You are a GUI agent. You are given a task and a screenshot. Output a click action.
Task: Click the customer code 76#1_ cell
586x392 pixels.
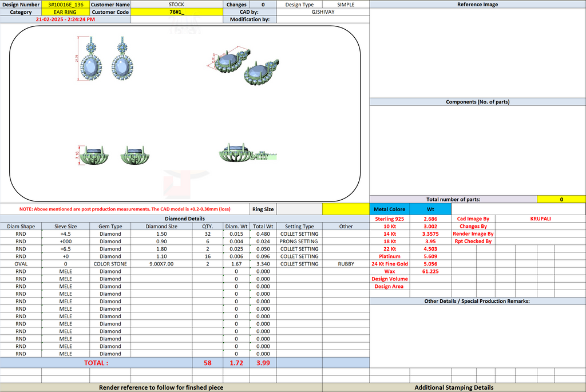click(176, 12)
